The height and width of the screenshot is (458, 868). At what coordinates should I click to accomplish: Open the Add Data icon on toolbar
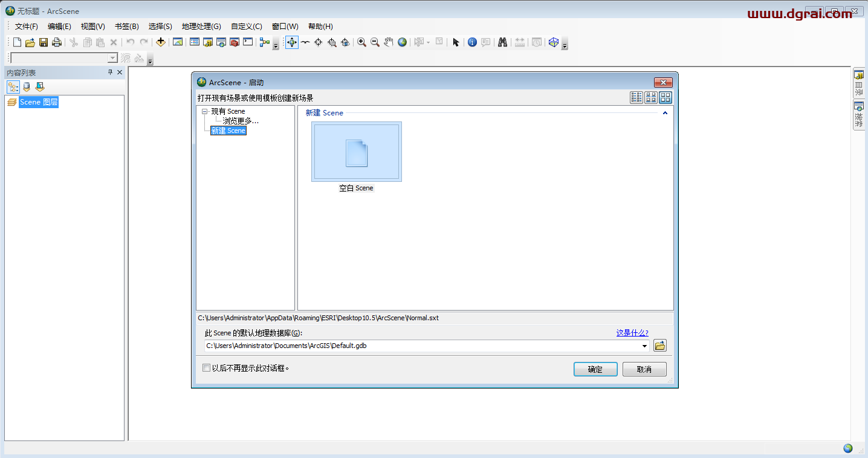point(161,42)
